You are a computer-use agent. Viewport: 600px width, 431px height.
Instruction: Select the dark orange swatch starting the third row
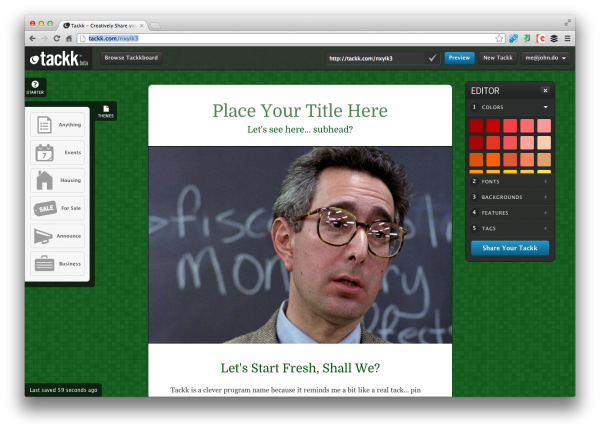[476, 160]
